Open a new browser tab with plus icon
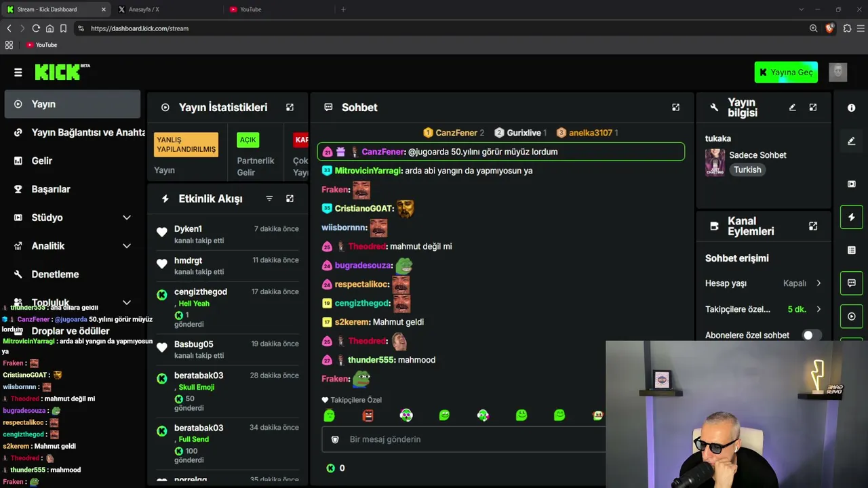 click(x=343, y=9)
